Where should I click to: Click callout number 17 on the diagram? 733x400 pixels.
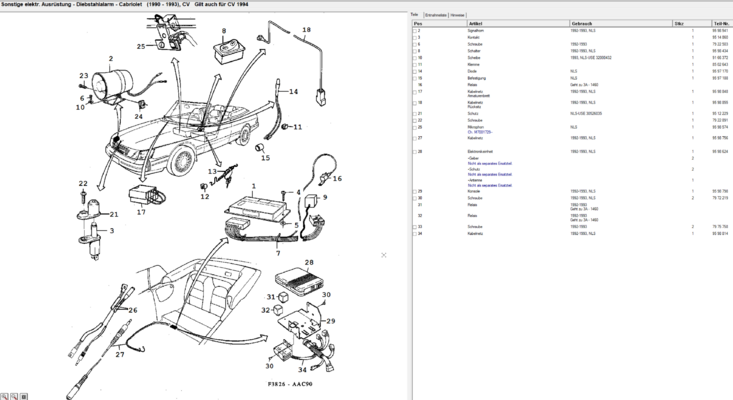tap(141, 212)
